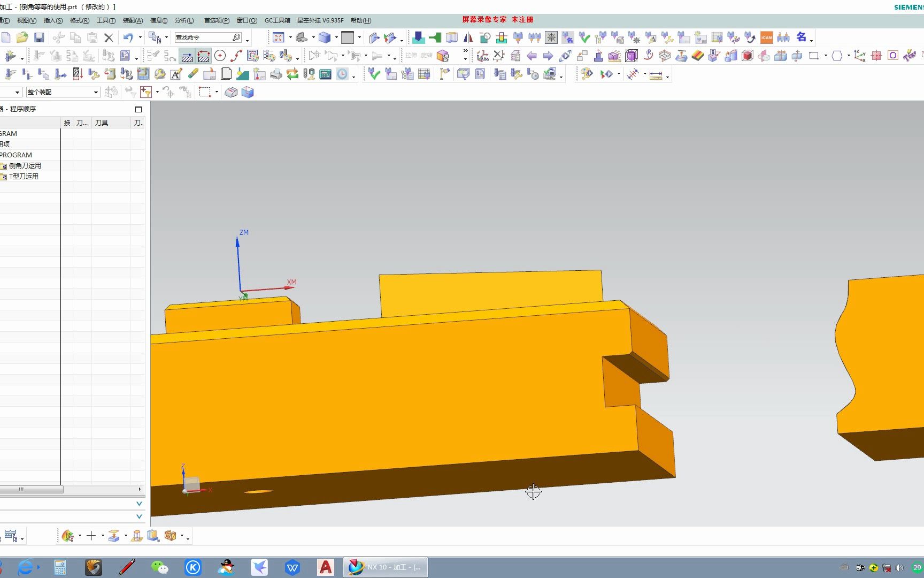
Task: Open AutoCAD from the taskbar
Action: coord(325,567)
